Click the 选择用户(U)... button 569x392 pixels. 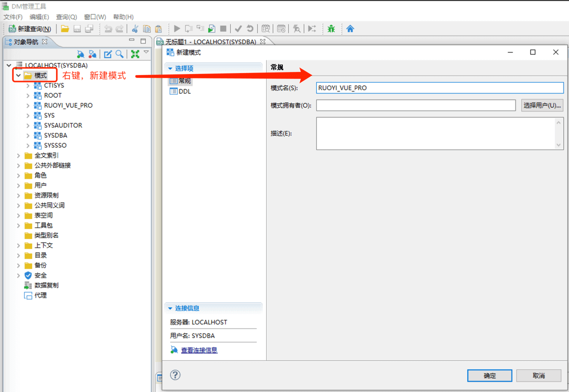click(x=542, y=105)
